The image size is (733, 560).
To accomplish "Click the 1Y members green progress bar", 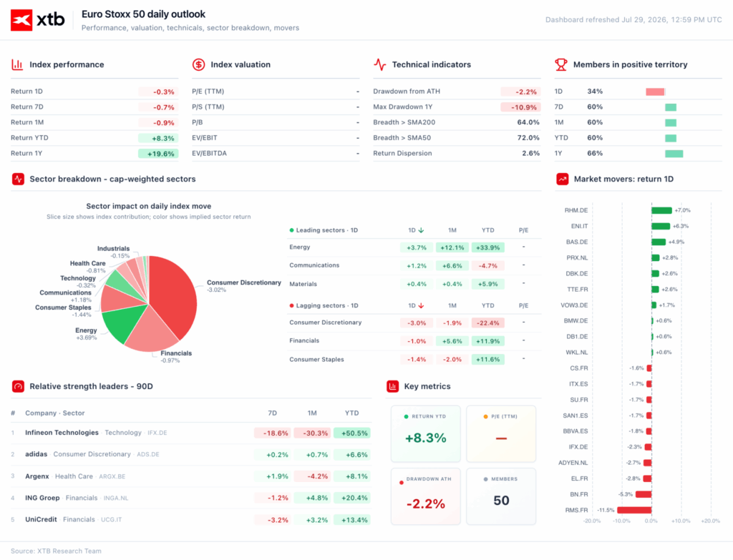I will click(x=674, y=154).
